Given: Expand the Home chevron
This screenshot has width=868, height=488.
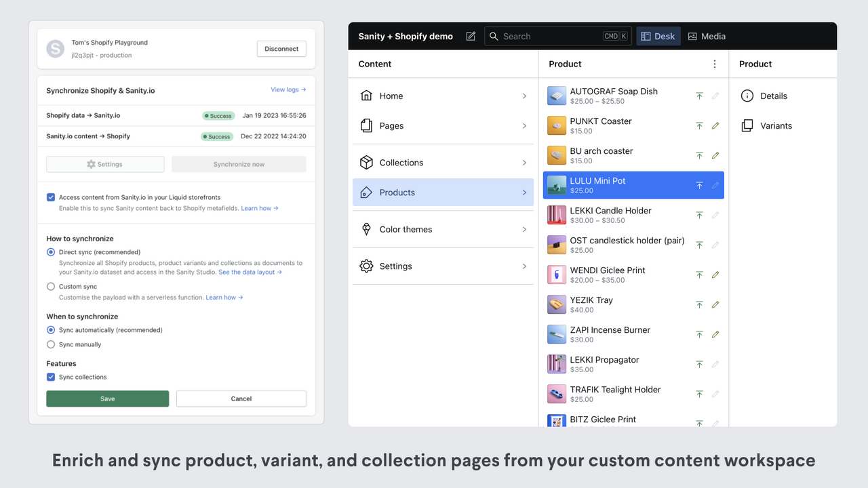Looking at the screenshot, I should tap(523, 96).
